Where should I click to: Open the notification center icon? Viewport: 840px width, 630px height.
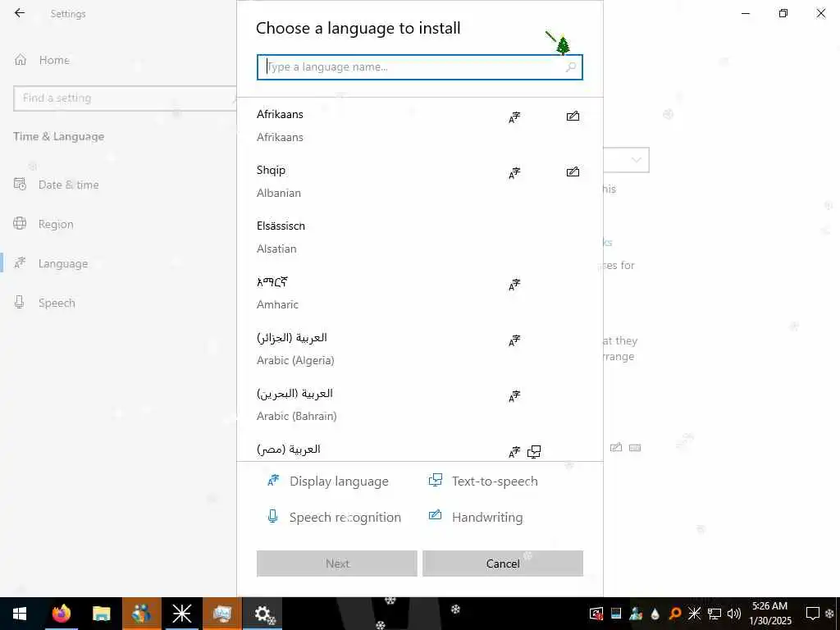coord(812,614)
